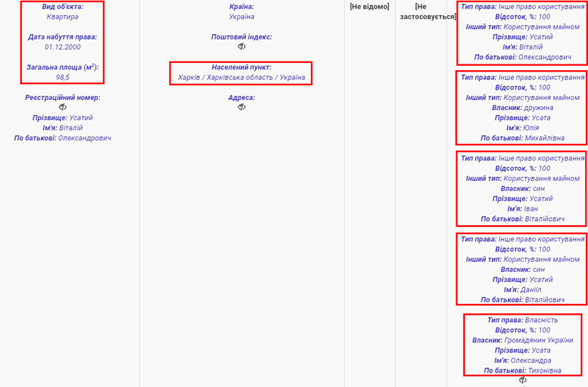Select Громадянин України owner value

tap(534, 341)
